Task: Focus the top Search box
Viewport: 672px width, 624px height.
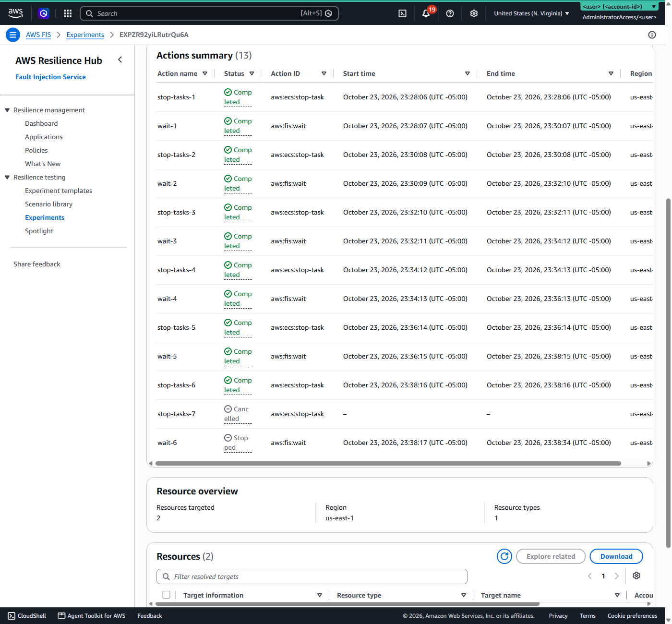Action: tap(209, 13)
